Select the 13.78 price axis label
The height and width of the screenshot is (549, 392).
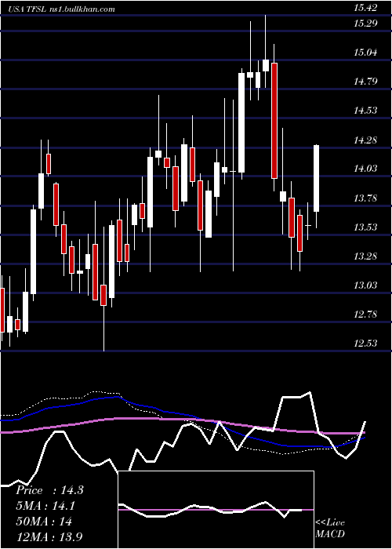tap(365, 198)
